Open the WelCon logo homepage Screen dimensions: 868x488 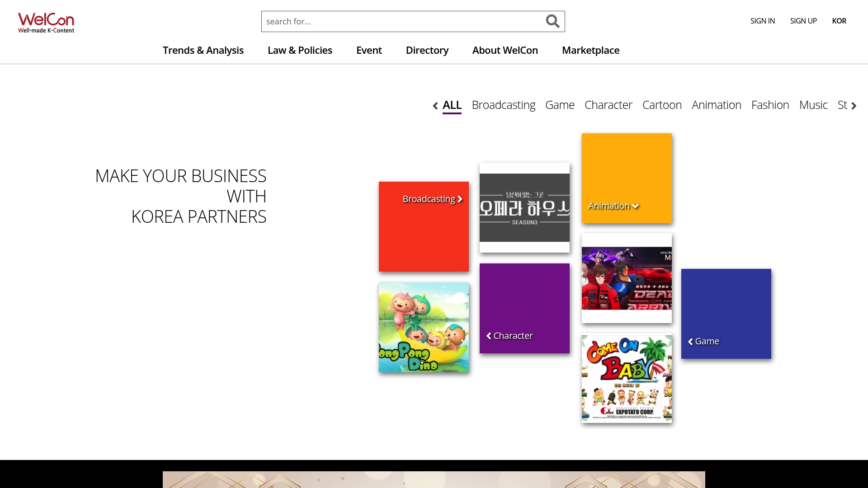pyautogui.click(x=46, y=23)
